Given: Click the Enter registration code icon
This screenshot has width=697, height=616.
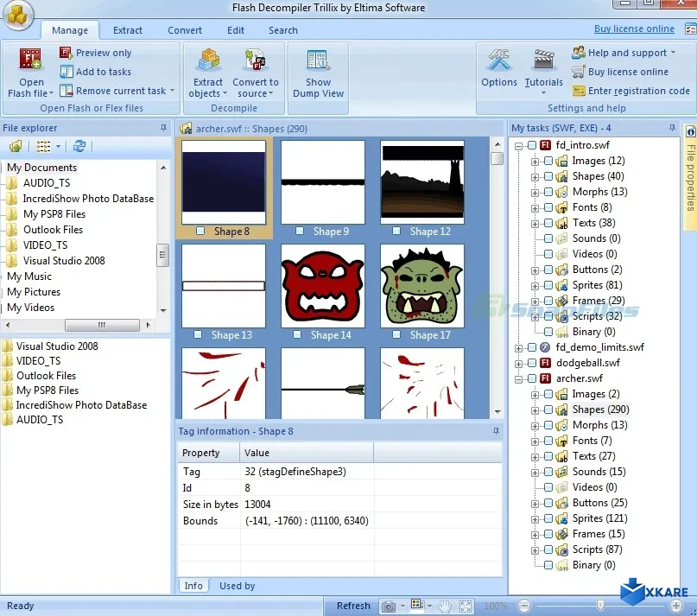Looking at the screenshot, I should tap(579, 91).
